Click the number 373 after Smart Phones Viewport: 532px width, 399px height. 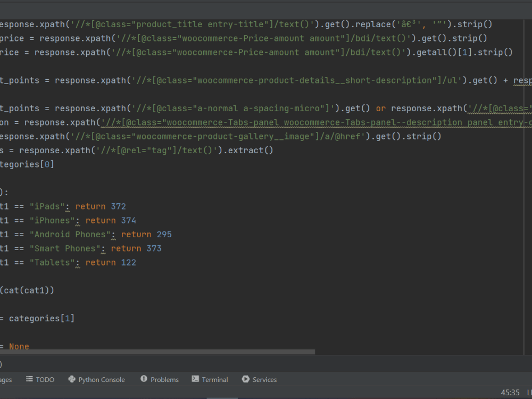[154, 248]
